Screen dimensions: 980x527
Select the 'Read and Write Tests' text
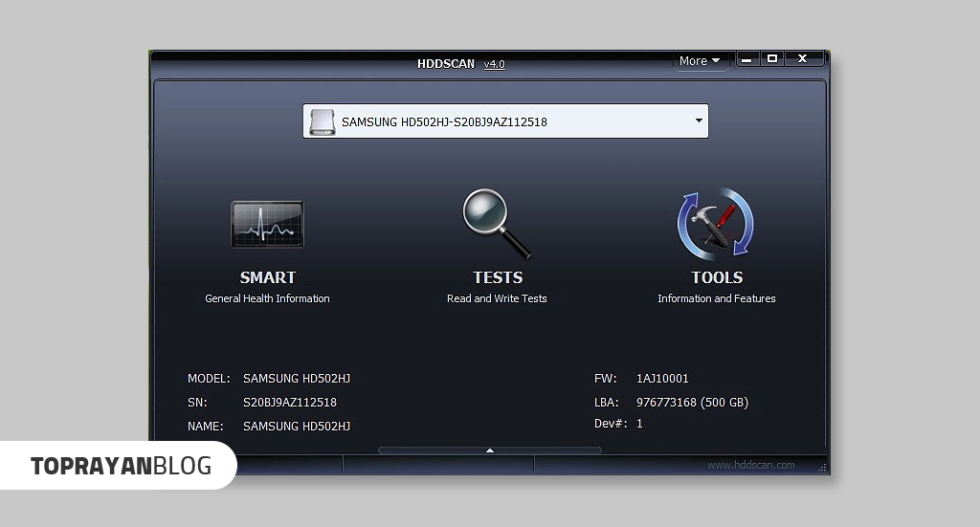point(497,298)
